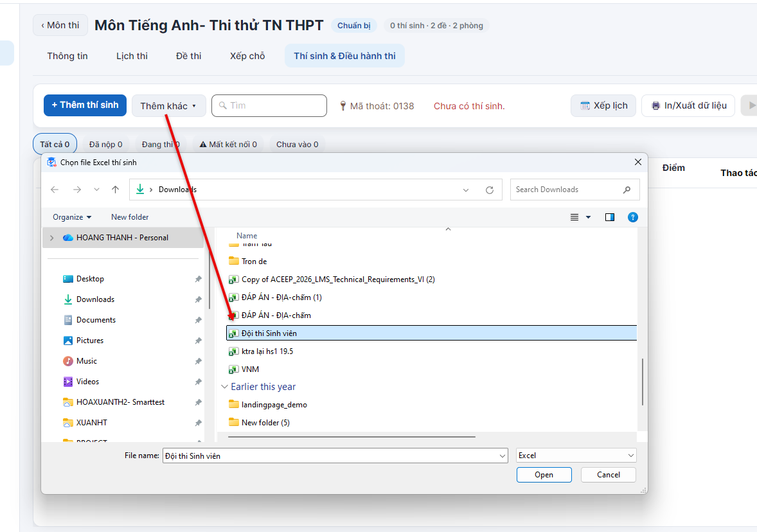This screenshot has height=532, width=757.
Task: Change view layout icon
Action: click(x=574, y=217)
